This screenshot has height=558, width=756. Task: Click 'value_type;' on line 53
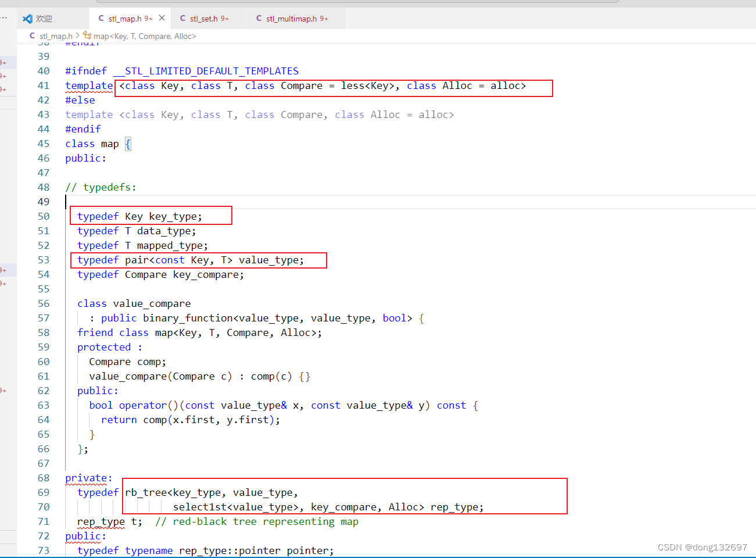271,260
